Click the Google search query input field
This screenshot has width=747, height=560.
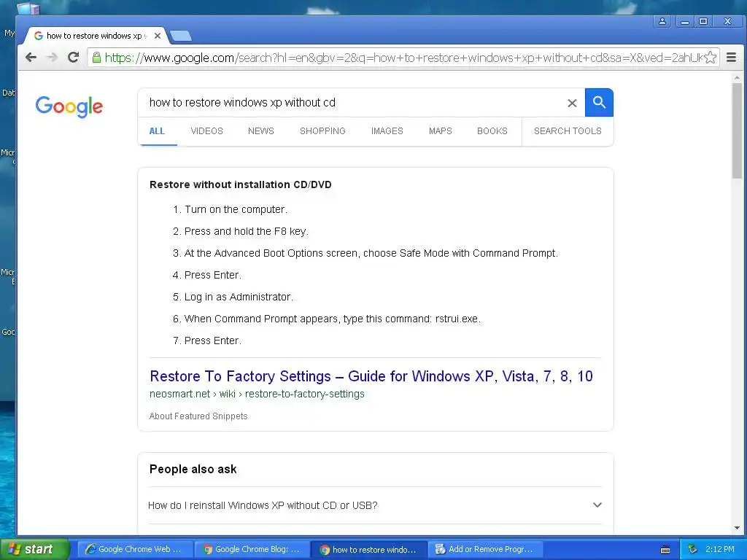pyautogui.click(x=352, y=103)
